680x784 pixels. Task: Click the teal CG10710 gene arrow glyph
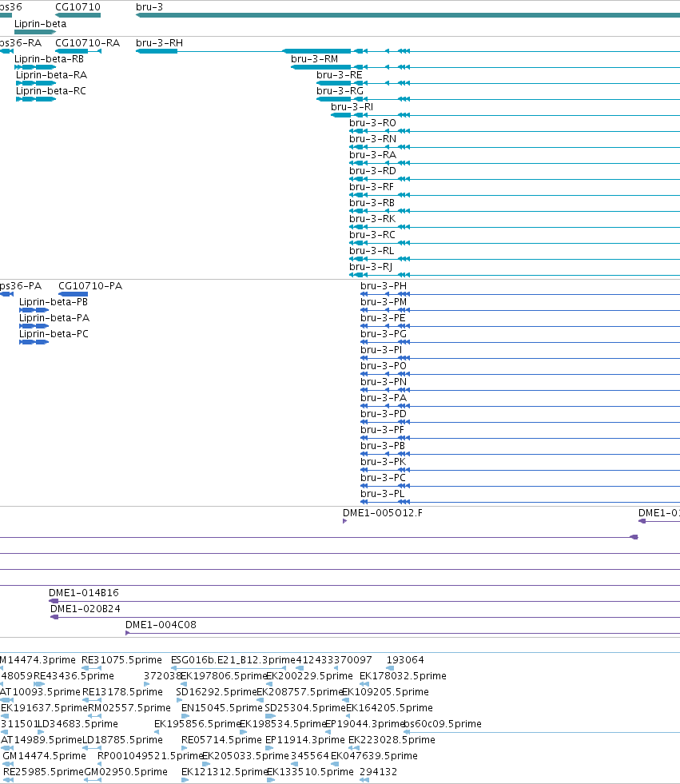(x=78, y=15)
